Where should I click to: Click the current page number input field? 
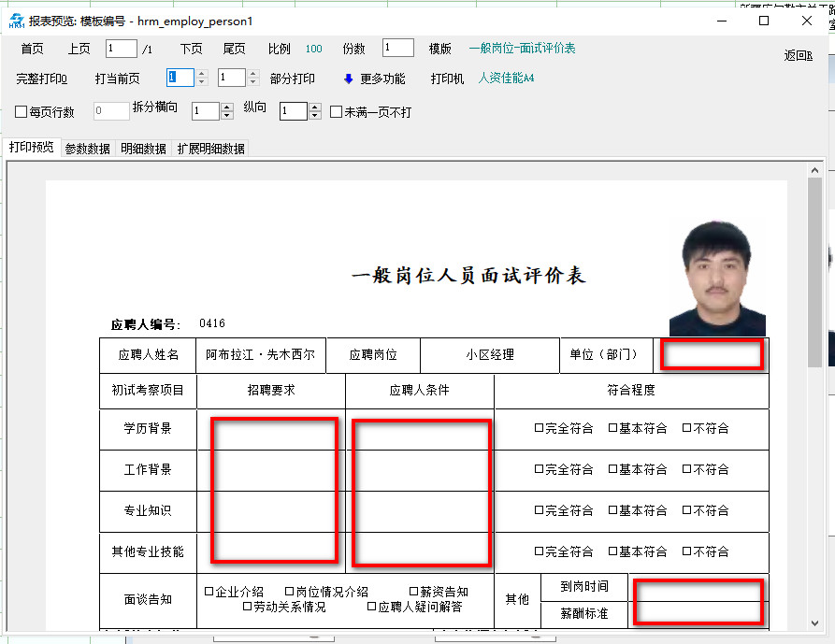[x=121, y=49]
